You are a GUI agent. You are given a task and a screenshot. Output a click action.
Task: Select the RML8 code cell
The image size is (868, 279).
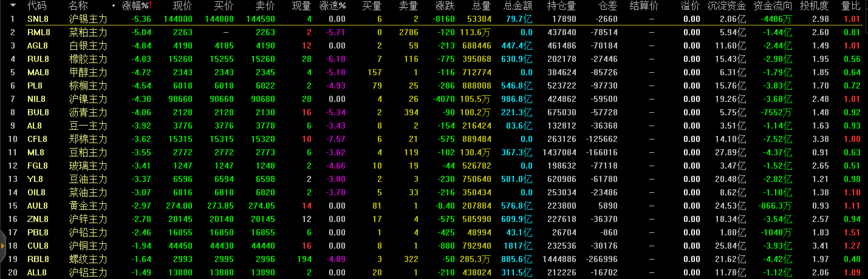click(x=39, y=32)
